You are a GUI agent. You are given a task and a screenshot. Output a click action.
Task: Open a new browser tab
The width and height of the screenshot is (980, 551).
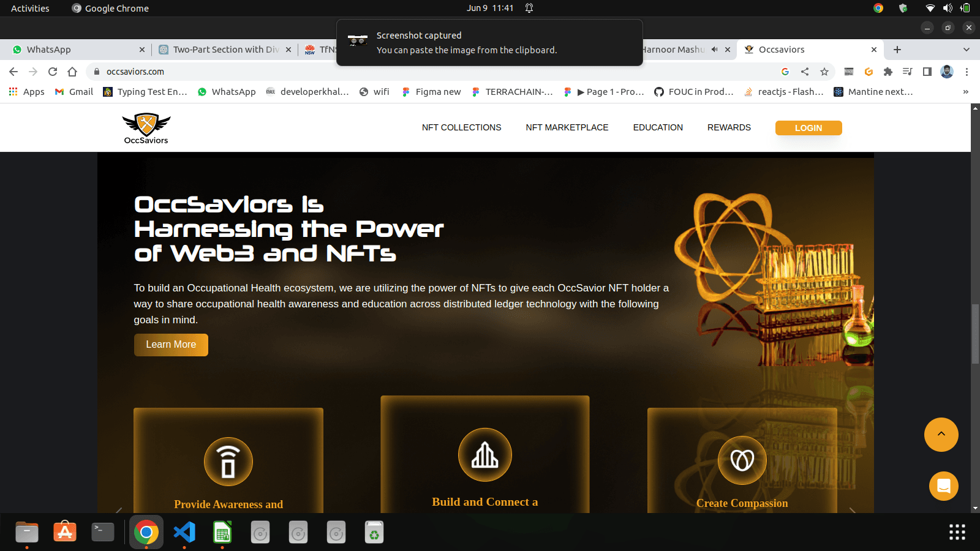click(897, 50)
